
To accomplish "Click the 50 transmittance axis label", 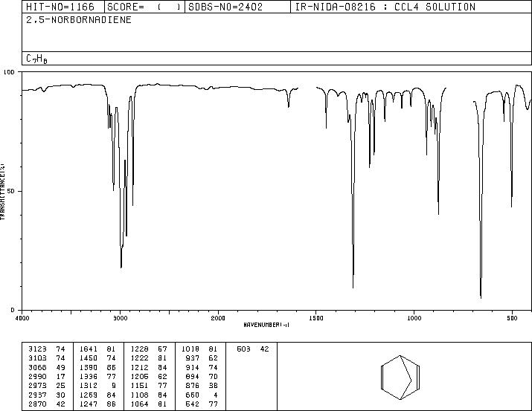I will point(11,191).
